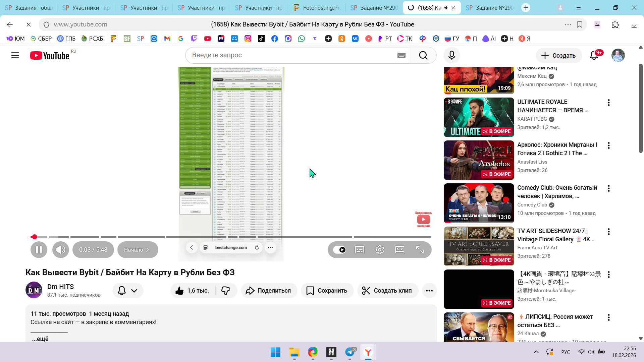
Task: Open the video settings gear
Action: click(379, 250)
